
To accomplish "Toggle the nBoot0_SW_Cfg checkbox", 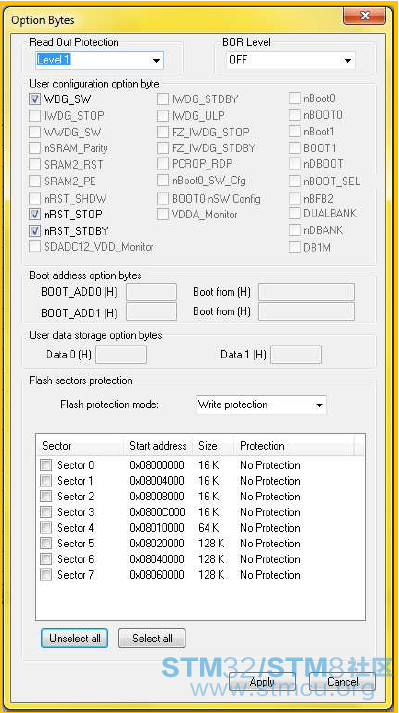I will (x=163, y=180).
